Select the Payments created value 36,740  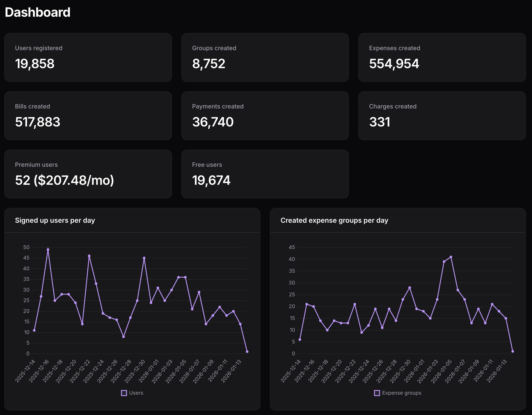(213, 122)
